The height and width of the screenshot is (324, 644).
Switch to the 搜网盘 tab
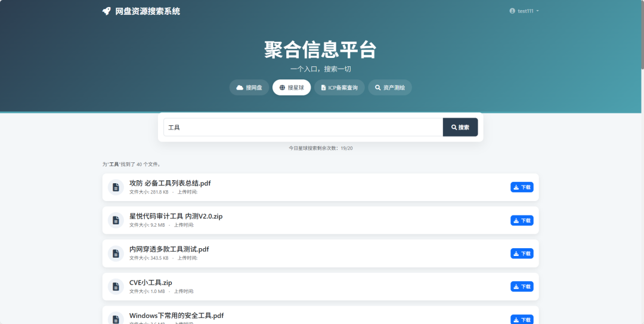249,88
